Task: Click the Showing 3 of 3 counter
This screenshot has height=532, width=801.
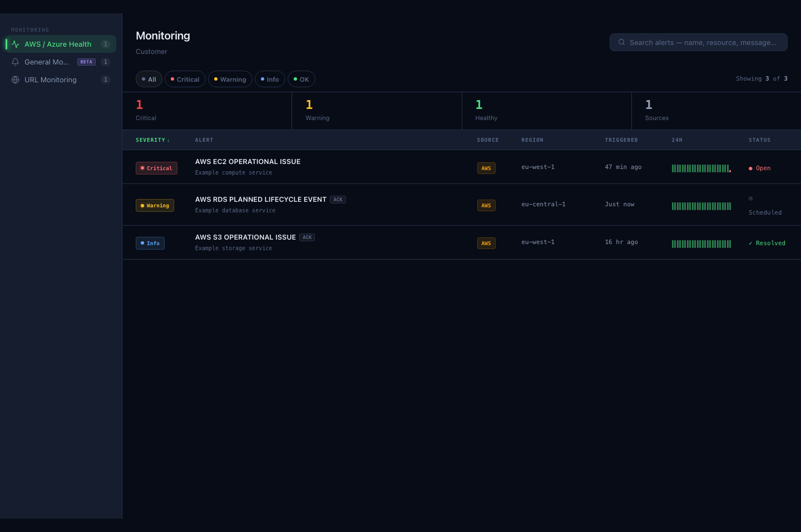Action: [762, 78]
